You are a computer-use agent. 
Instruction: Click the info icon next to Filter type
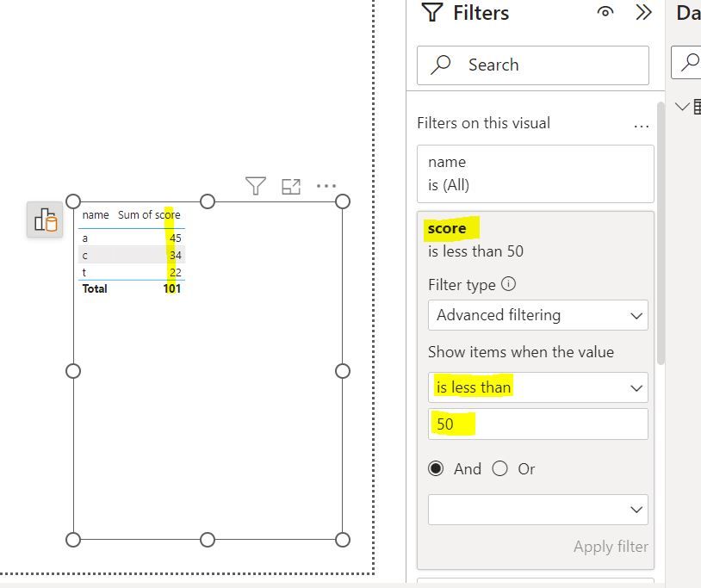(x=508, y=284)
